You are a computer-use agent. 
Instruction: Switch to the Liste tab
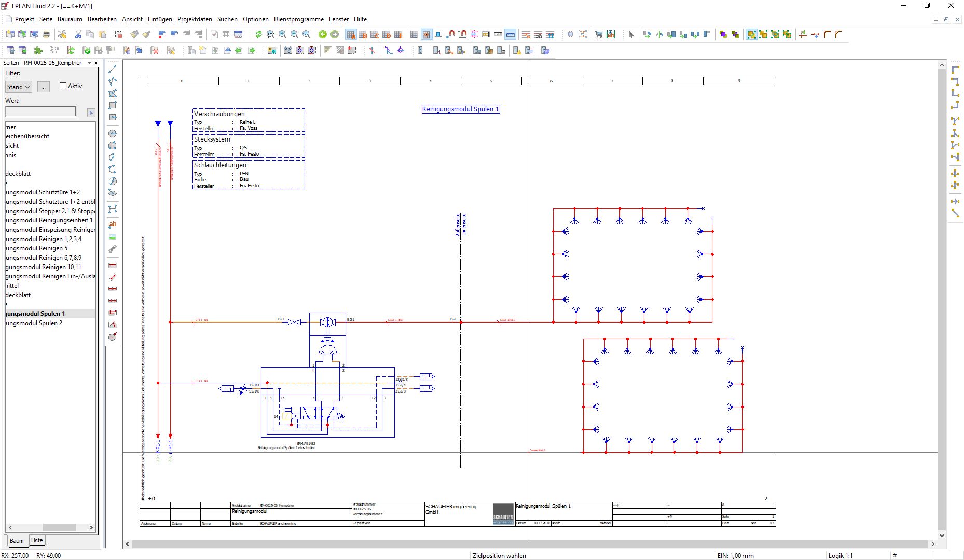point(37,540)
